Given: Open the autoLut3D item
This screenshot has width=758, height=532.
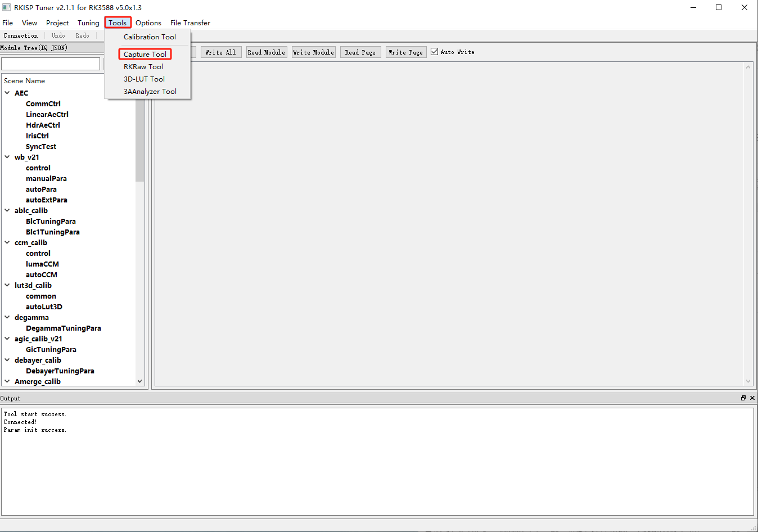Looking at the screenshot, I should point(44,307).
